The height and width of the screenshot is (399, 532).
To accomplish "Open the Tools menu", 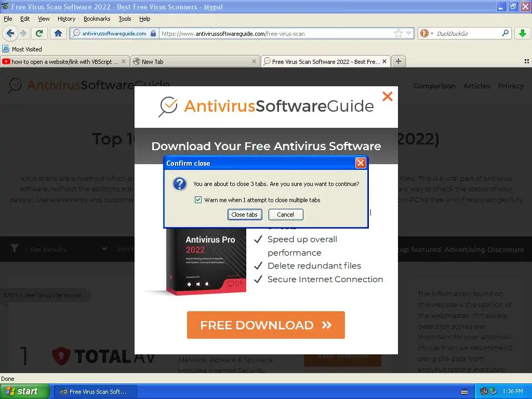I will [125, 19].
